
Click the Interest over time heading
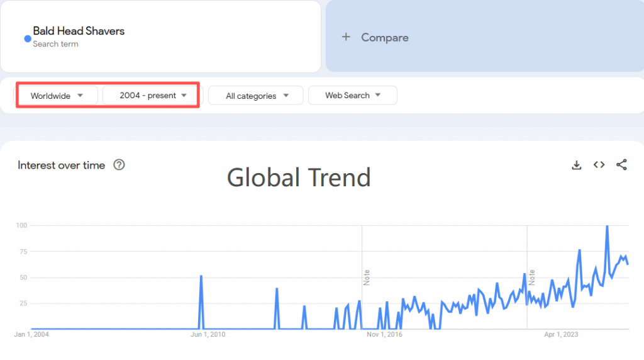tap(61, 165)
